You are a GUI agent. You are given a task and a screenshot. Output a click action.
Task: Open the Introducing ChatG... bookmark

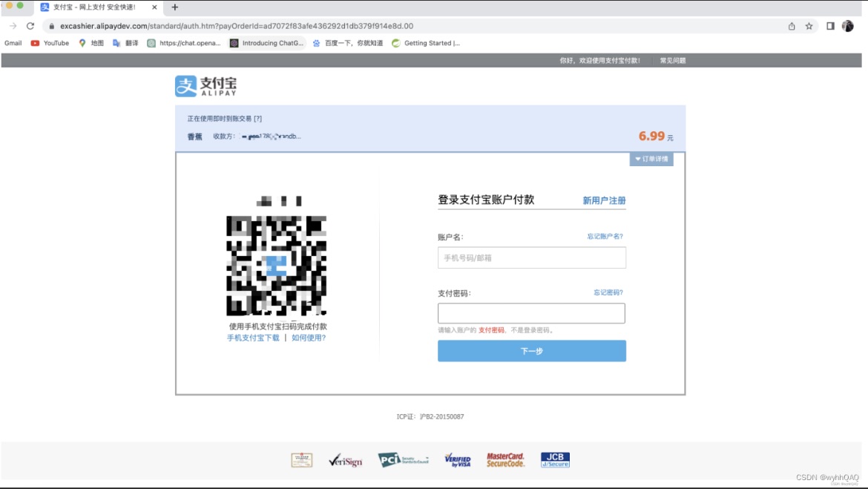pos(267,43)
